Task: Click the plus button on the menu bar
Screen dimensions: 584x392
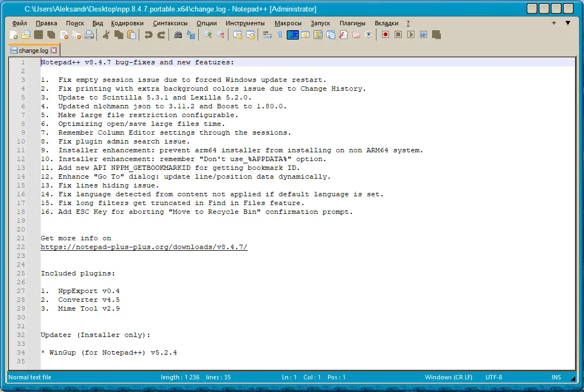Action: [x=554, y=23]
